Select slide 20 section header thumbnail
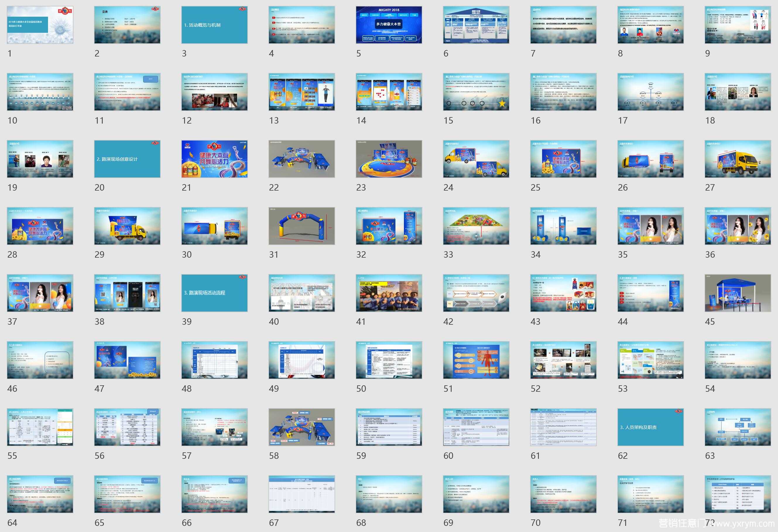Image resolution: width=778 pixels, height=532 pixels. pyautogui.click(x=127, y=159)
